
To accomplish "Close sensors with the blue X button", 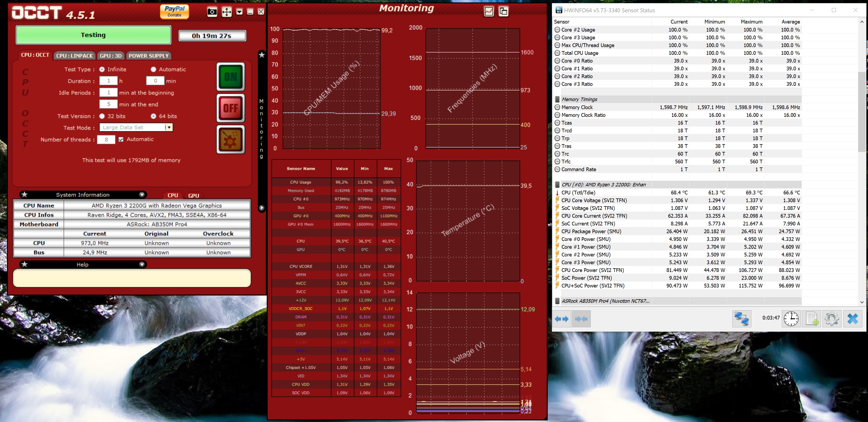I will point(852,319).
